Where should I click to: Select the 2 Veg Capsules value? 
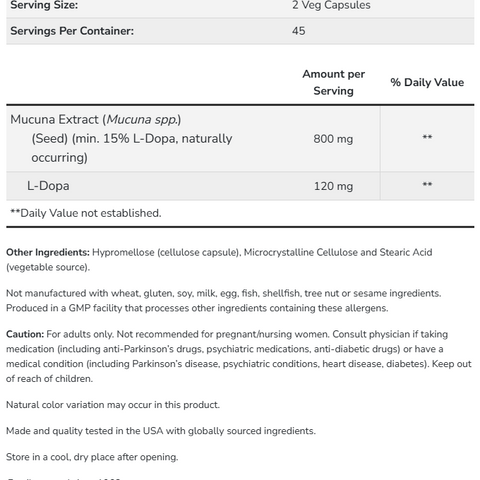(331, 5)
